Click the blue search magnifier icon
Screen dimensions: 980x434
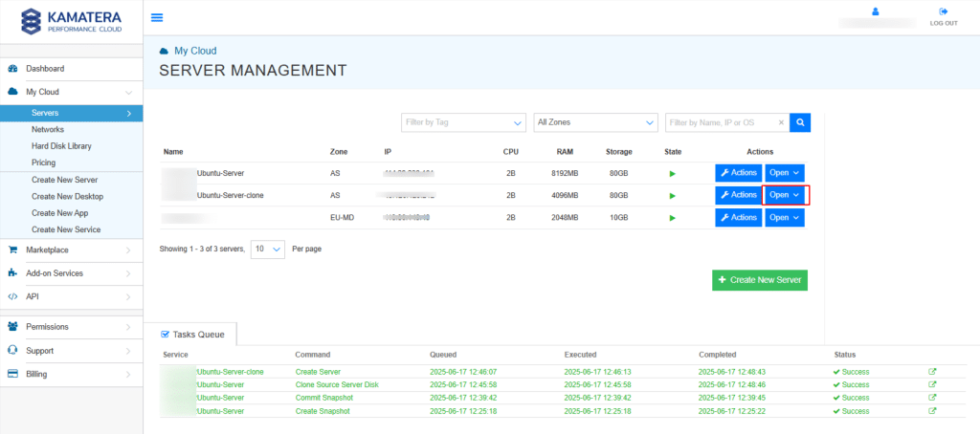pos(801,122)
